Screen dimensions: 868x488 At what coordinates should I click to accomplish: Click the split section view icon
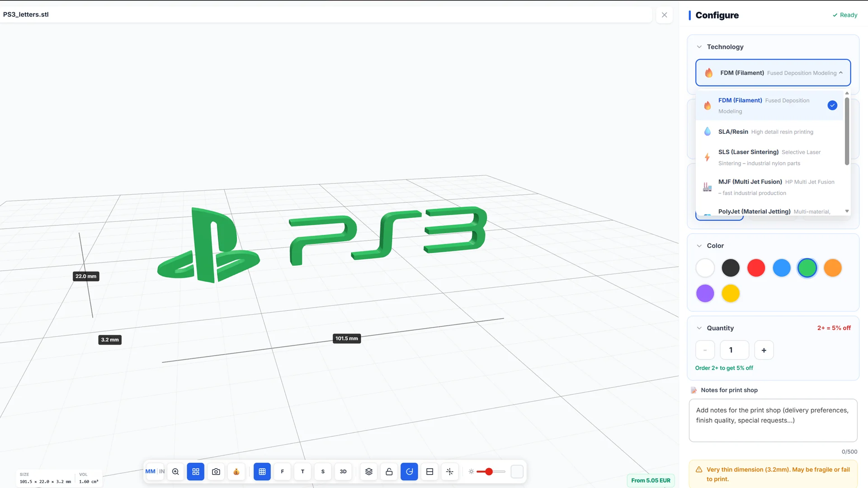tap(430, 471)
